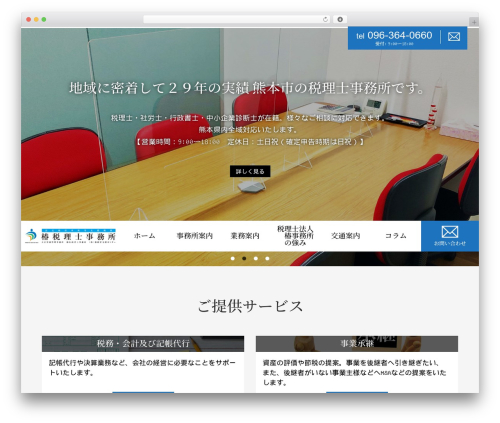Click the ご提供サービス heading
The image size is (500, 423).
coord(250,306)
